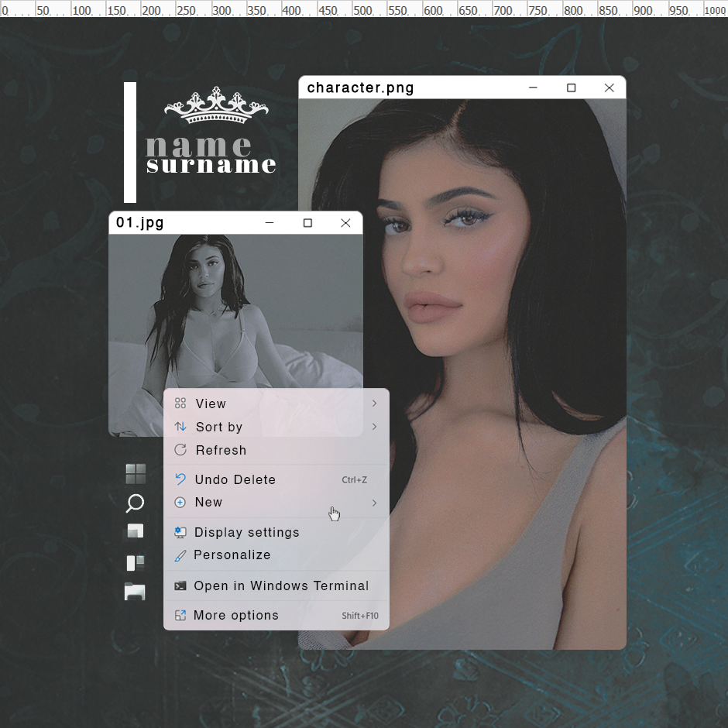Screen dimensions: 728x728
Task: Click the crown logo above name
Action: pos(216,105)
